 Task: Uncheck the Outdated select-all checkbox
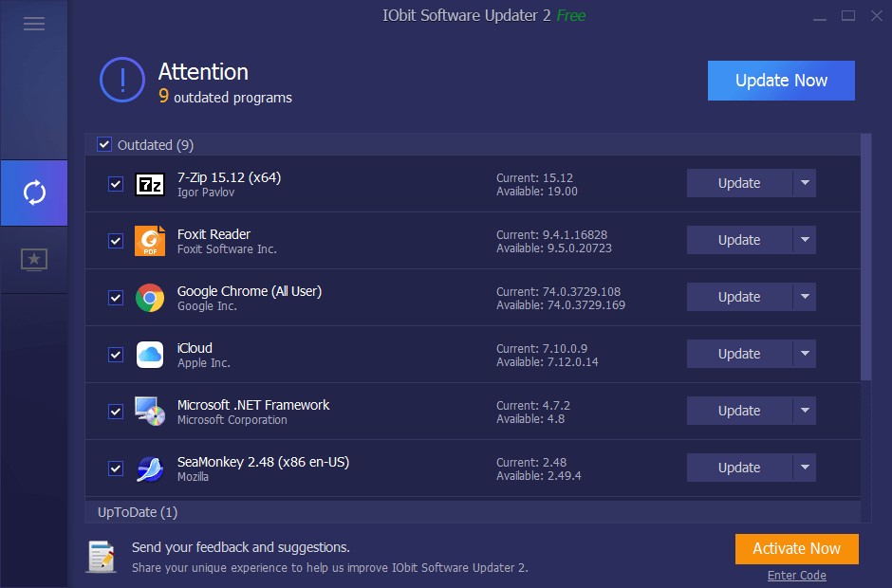pyautogui.click(x=104, y=144)
